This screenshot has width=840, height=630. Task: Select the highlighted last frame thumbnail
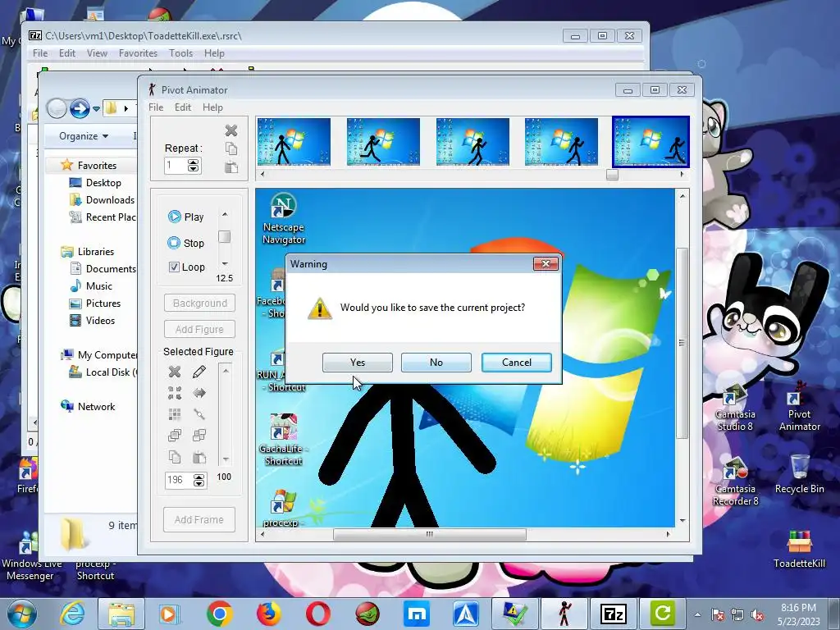[x=651, y=142]
